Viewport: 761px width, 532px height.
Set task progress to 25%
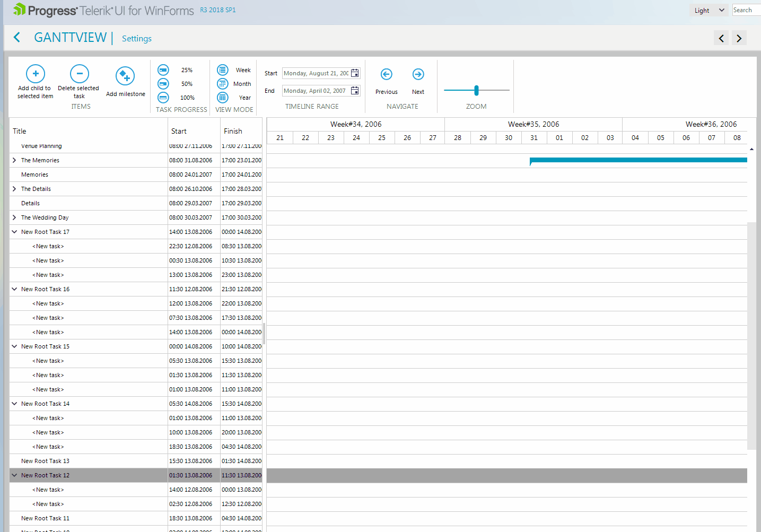tap(163, 70)
